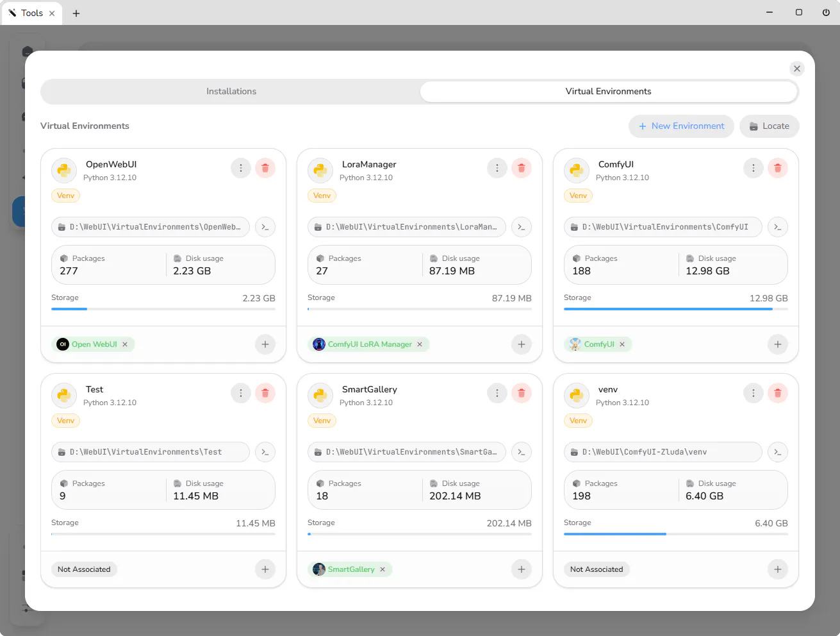Open more options menu for Test environment
Screen dimensions: 840x636
coord(241,393)
